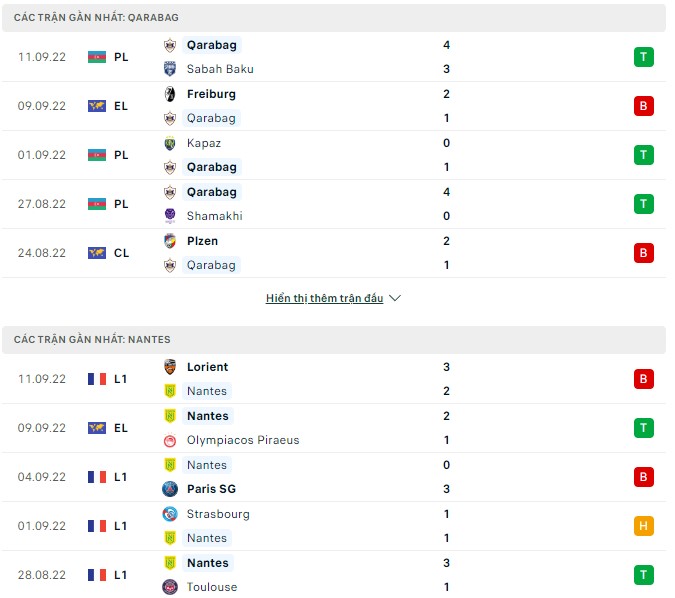Click the France flag beside Lorient match

tap(97, 379)
